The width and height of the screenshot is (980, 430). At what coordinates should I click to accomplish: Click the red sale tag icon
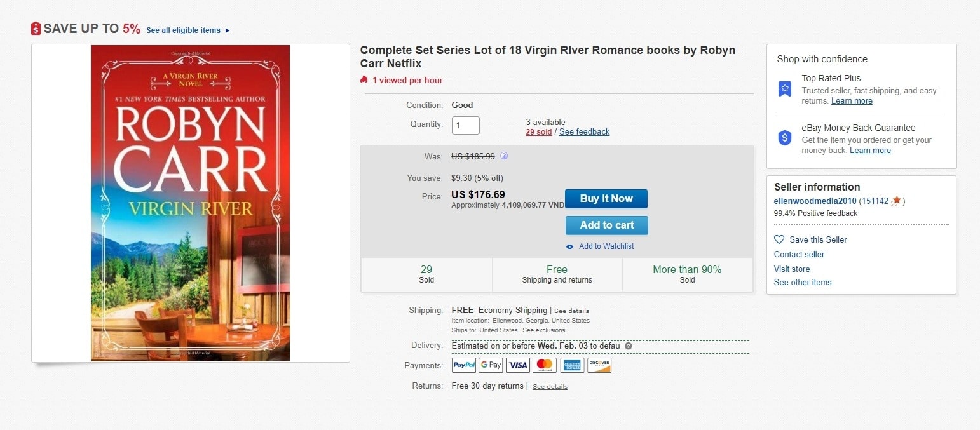36,29
